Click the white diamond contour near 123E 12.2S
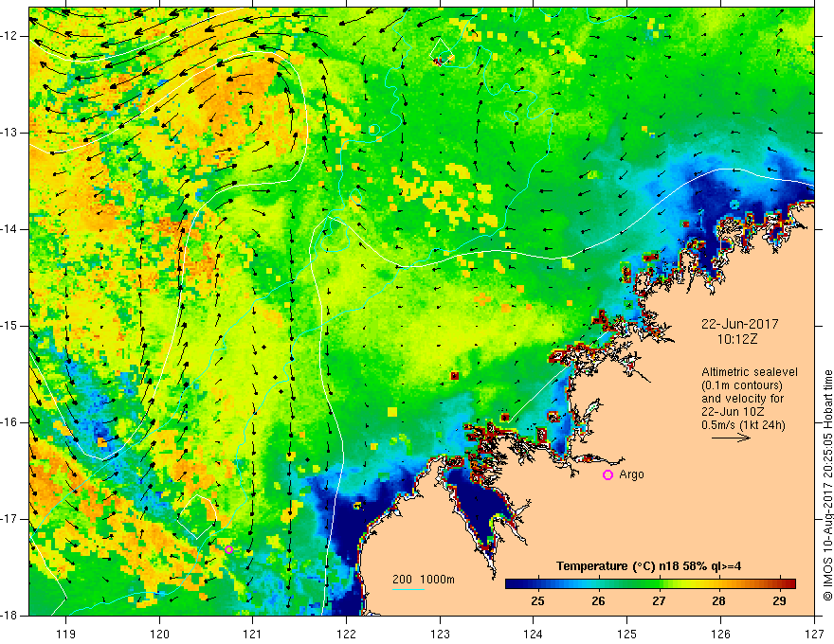Screen dimensions: 834x644 (x=442, y=51)
